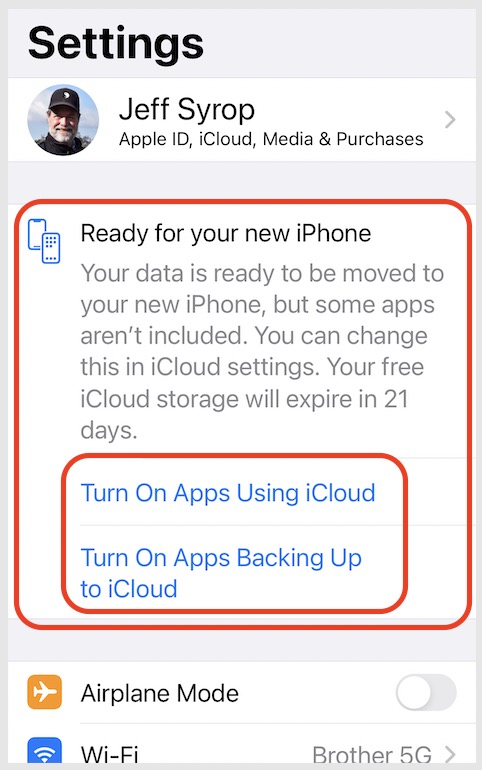This screenshot has width=482, height=770.
Task: Tap the Settings page title
Action: (116, 44)
